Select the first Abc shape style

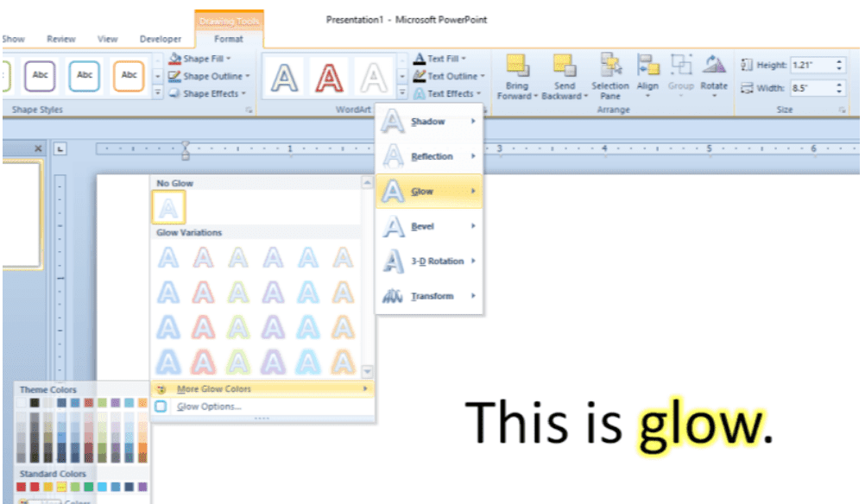[x=40, y=75]
